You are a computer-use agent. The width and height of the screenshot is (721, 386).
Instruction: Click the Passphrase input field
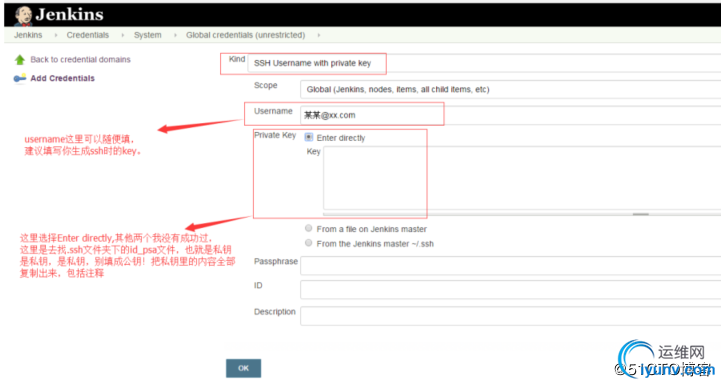pos(510,265)
